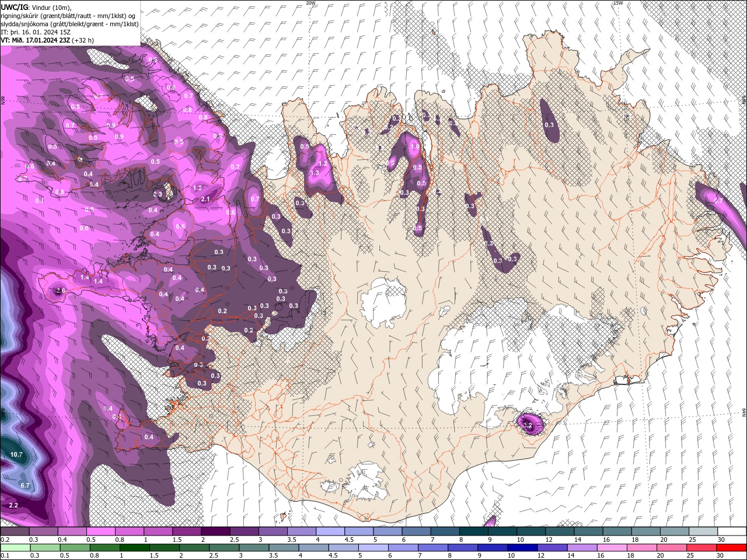Click the '0.1' label in the bottom legend row
747x560 pixels.
[x=4, y=555]
